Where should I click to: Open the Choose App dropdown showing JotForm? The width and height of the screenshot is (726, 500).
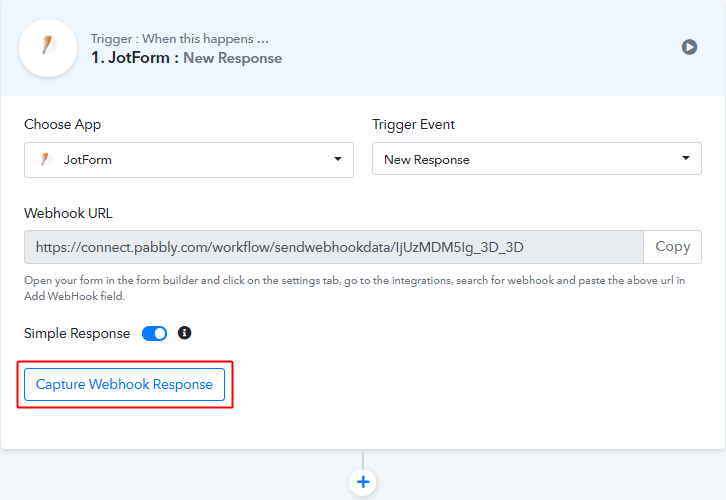[189, 160]
